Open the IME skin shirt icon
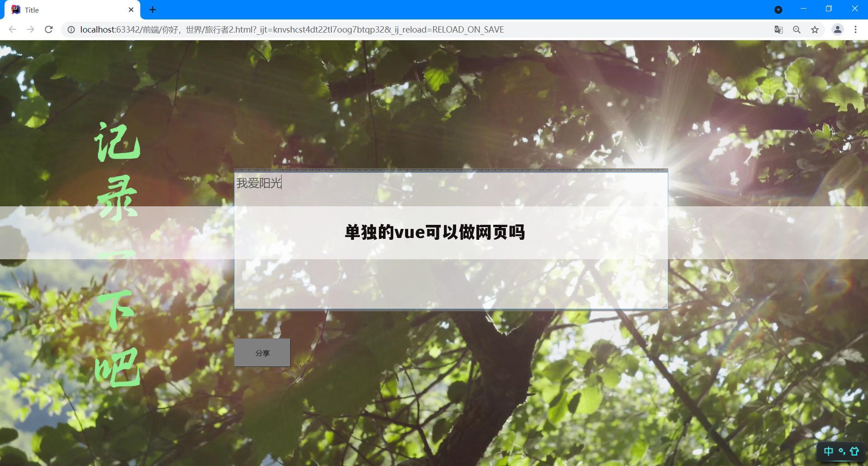Screen dimensions: 868x466 (854, 451)
